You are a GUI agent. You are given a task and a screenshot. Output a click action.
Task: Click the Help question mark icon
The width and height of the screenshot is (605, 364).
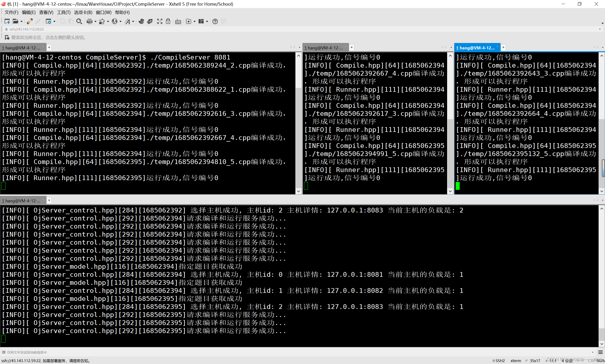pos(215,21)
